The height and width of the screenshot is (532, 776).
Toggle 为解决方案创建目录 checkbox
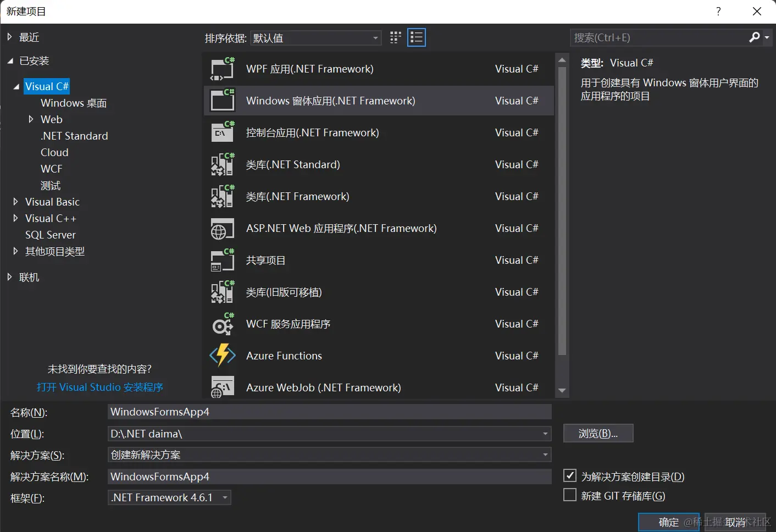coord(570,475)
